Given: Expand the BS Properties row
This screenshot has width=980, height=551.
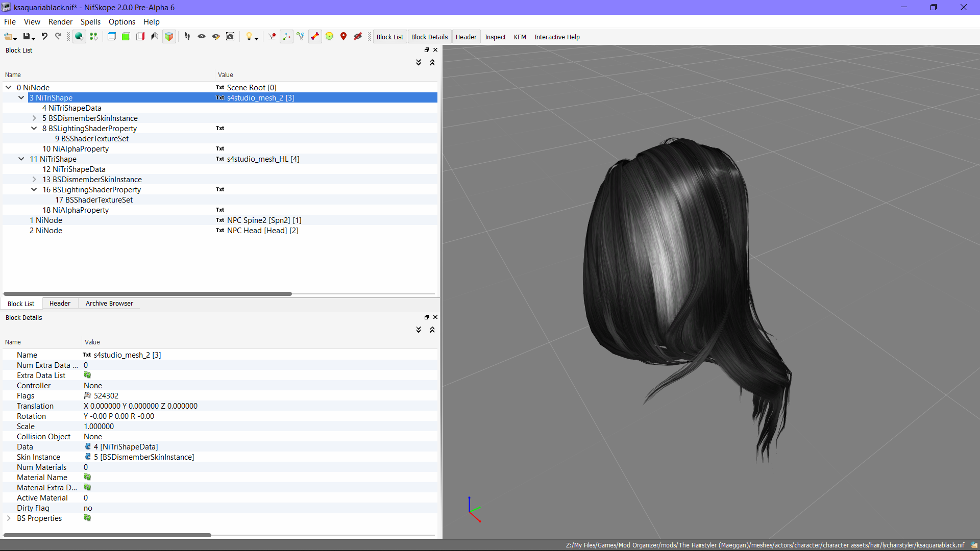Looking at the screenshot, I should (x=9, y=518).
